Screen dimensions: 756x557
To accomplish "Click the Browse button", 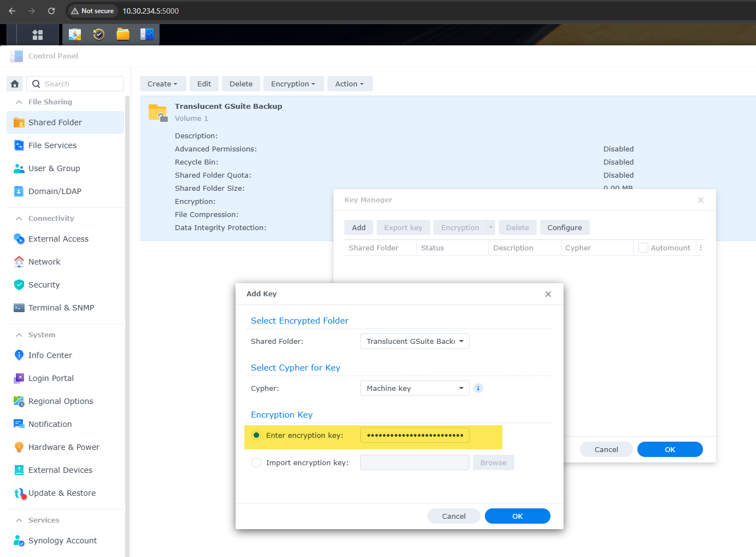I will 494,462.
